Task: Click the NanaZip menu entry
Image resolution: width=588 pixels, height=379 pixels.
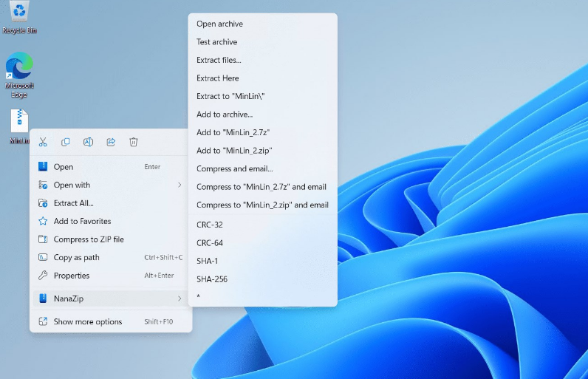Action: coord(110,298)
